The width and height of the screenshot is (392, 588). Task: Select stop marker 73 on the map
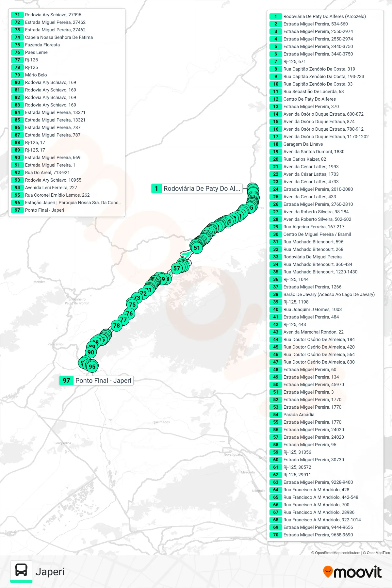[137, 298]
